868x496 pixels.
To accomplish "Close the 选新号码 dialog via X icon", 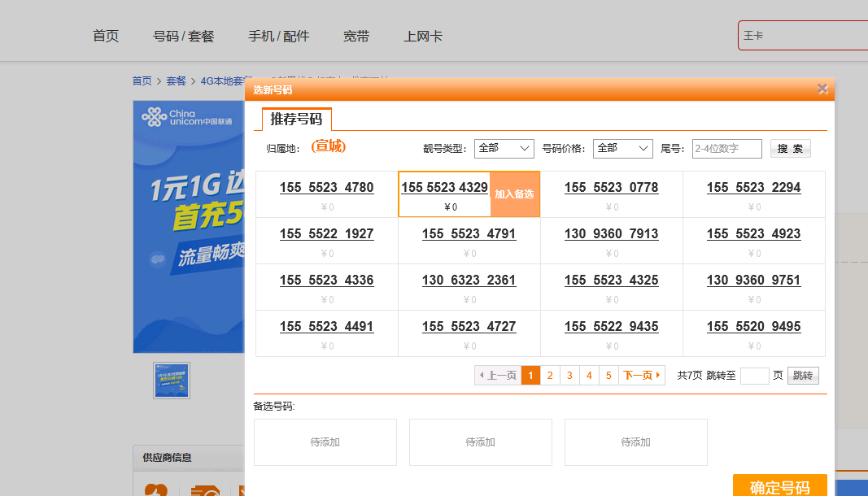I will pyautogui.click(x=822, y=89).
